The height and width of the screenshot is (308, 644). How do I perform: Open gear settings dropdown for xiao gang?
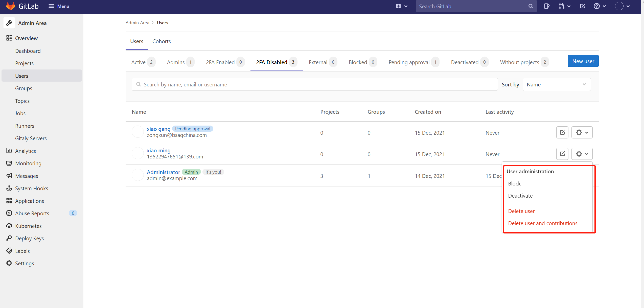582,132
